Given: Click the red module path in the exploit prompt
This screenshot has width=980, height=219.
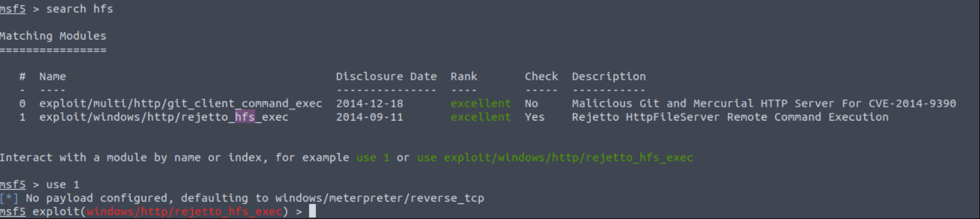Looking at the screenshot, I should pyautogui.click(x=184, y=211).
